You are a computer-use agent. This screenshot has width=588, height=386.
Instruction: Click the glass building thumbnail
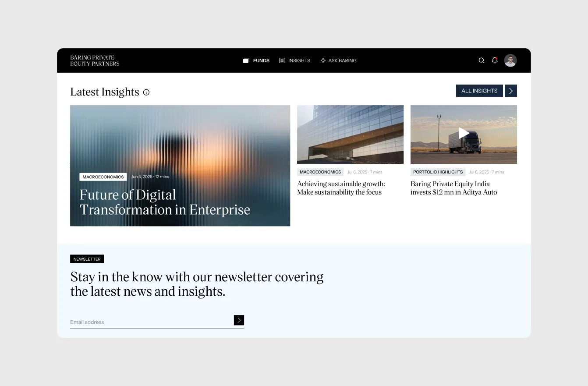pos(350,135)
